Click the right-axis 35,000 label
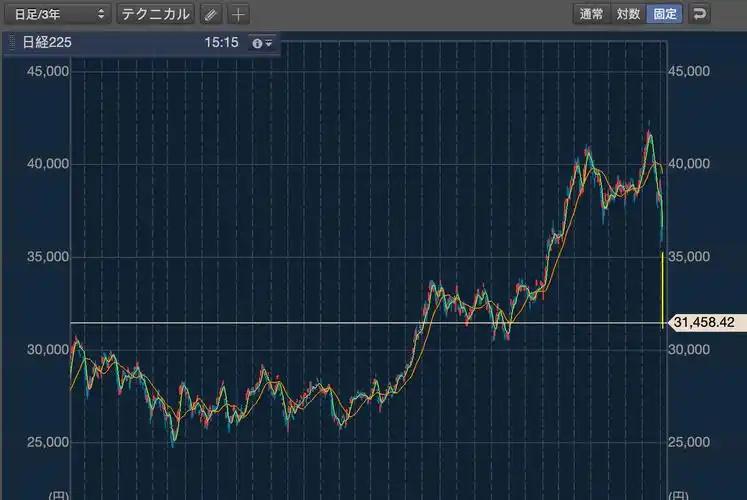This screenshot has height=500, width=747. coord(689,256)
